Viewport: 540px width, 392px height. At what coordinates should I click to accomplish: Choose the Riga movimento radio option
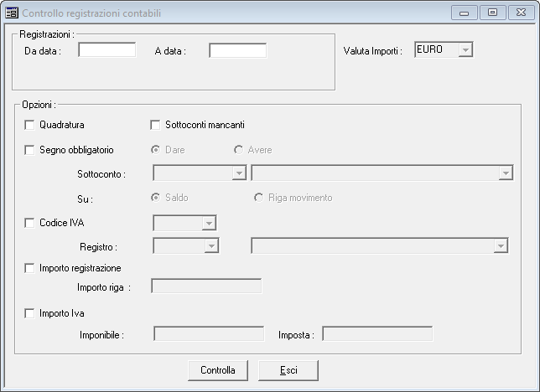point(258,198)
